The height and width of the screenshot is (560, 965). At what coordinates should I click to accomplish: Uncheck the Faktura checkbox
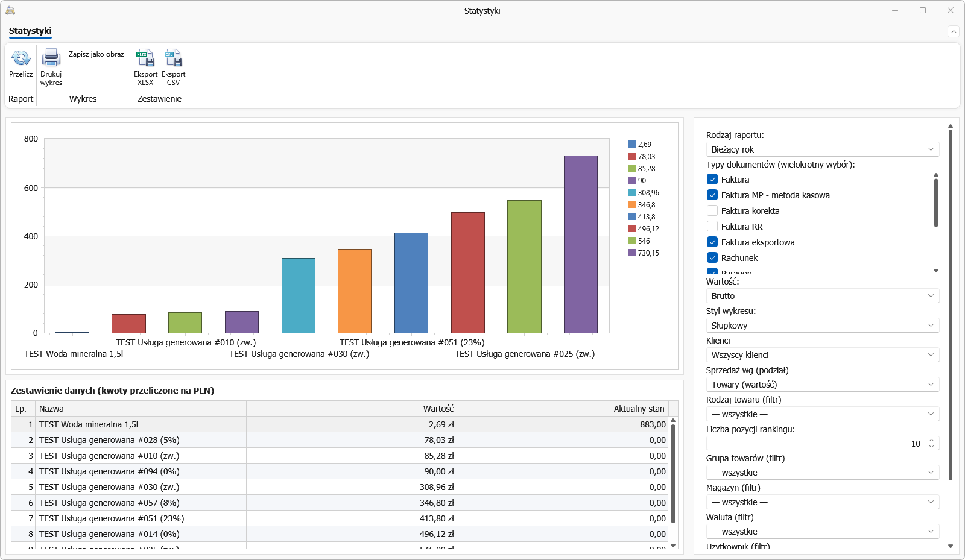712,180
